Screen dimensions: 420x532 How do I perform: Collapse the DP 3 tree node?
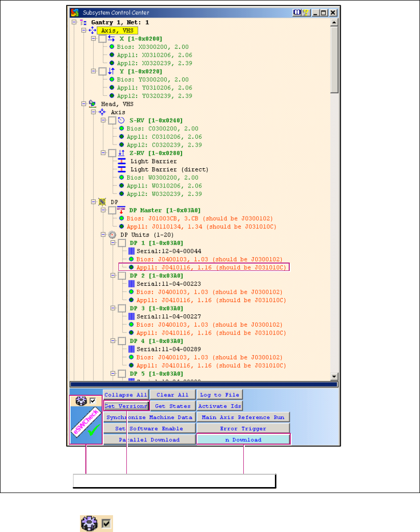tap(113, 308)
